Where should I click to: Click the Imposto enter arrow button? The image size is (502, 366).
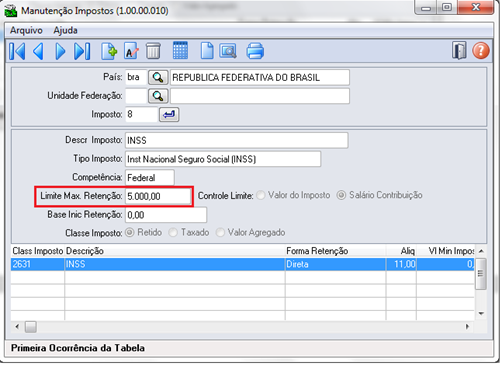coord(169,115)
